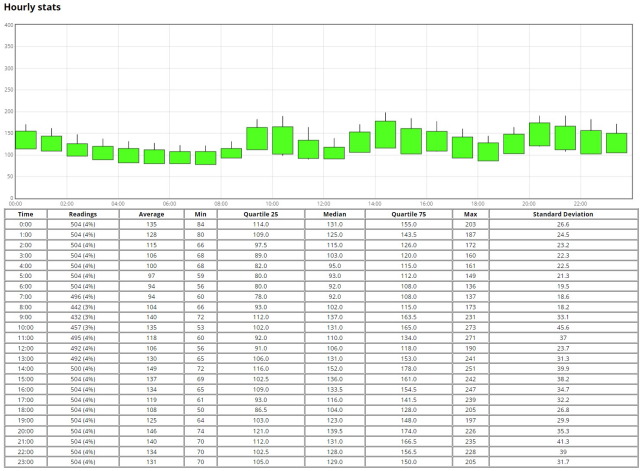The image size is (640, 471).
Task: Select the 3:00 time cell
Action: [25, 255]
